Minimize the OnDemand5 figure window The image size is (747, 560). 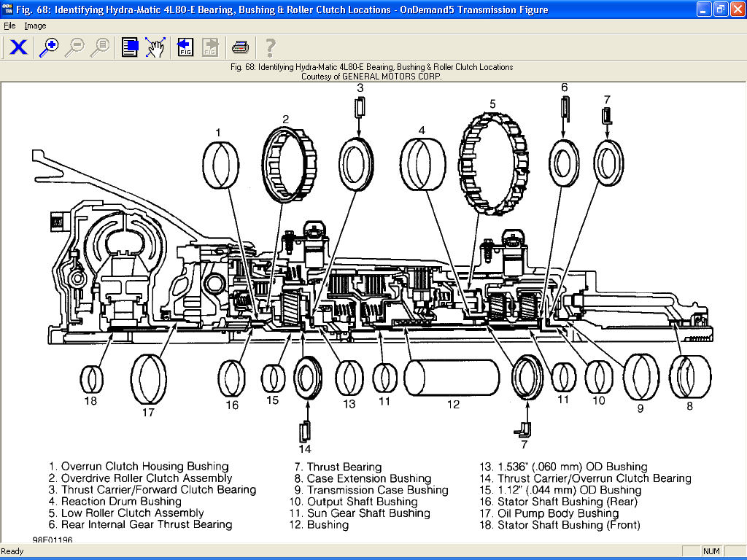pyautogui.click(x=704, y=9)
